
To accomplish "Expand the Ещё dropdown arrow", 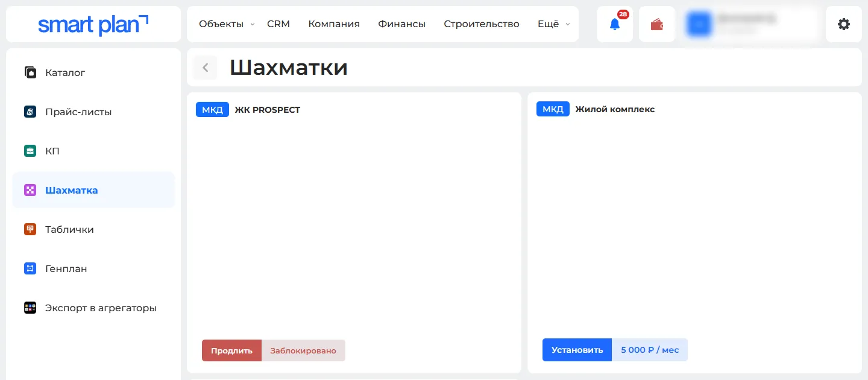I will (568, 24).
